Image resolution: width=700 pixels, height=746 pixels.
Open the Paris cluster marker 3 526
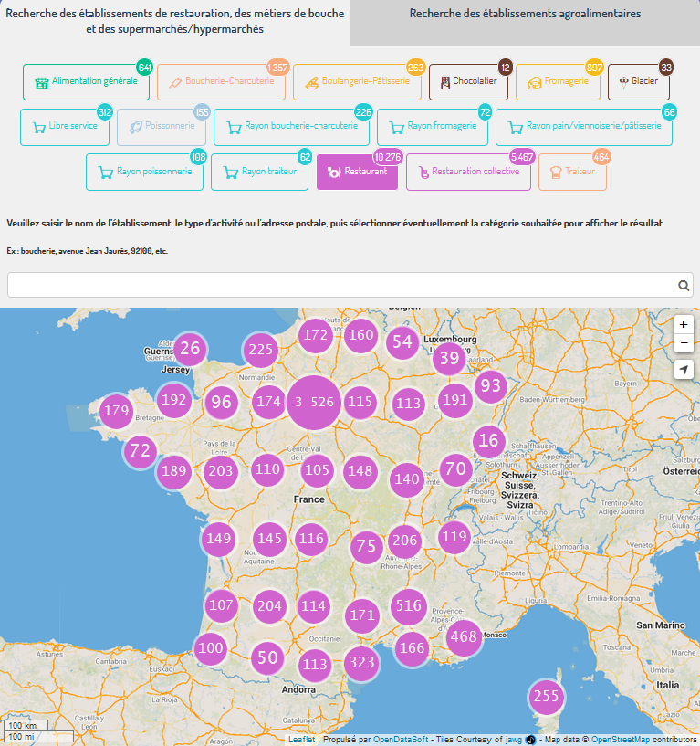[314, 403]
